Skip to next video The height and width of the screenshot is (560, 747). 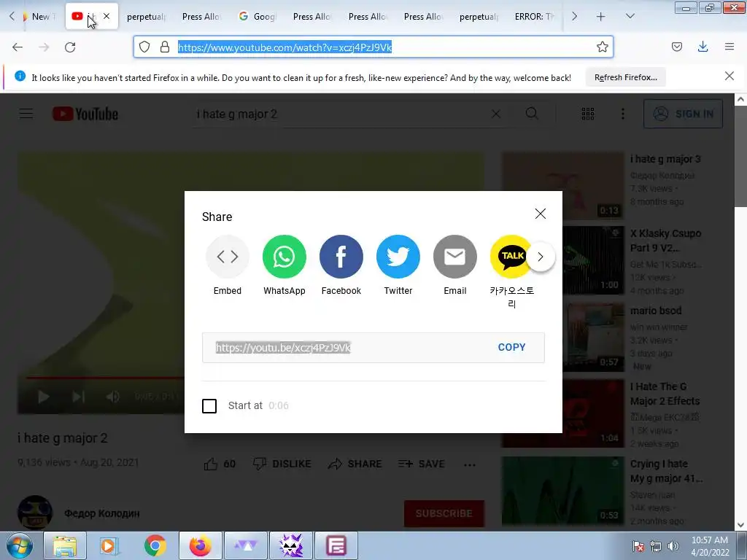pyautogui.click(x=79, y=397)
